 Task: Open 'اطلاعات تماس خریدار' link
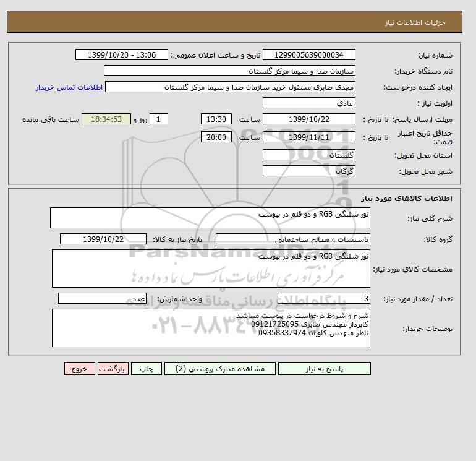pyautogui.click(x=69, y=87)
